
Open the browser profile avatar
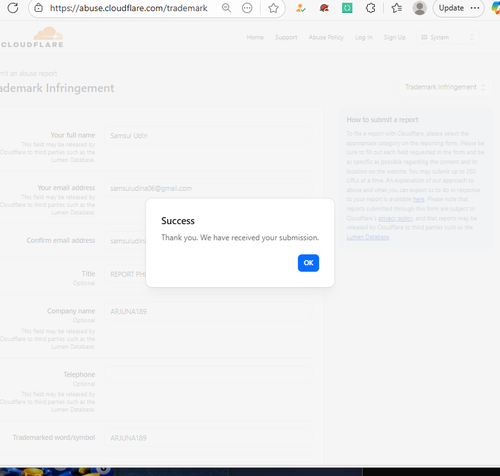pos(420,8)
